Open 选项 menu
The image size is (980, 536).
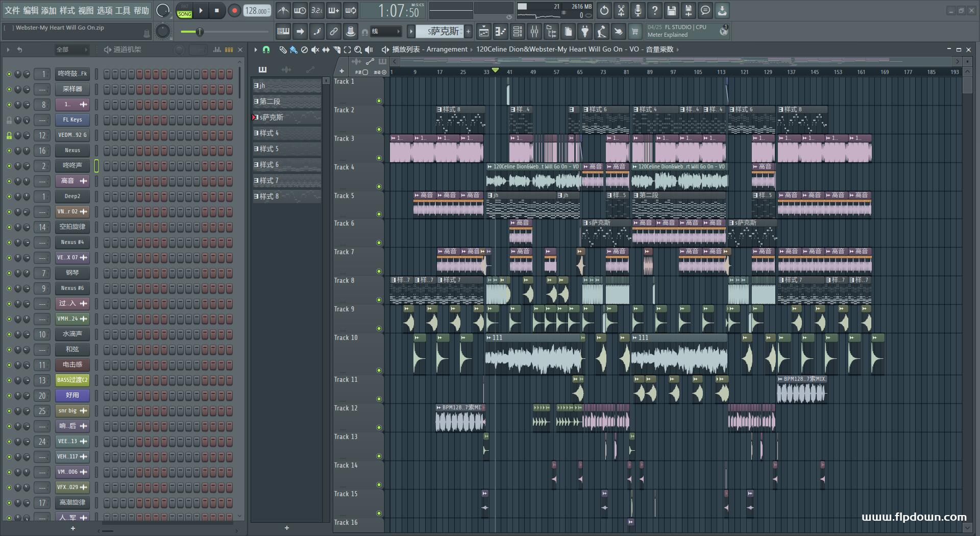click(x=105, y=10)
